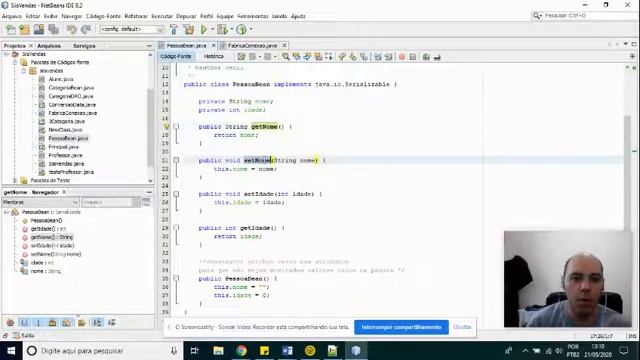640x360 pixels.
Task: Toggle Fully Qualified Names in Navigator
Action: point(81,322)
